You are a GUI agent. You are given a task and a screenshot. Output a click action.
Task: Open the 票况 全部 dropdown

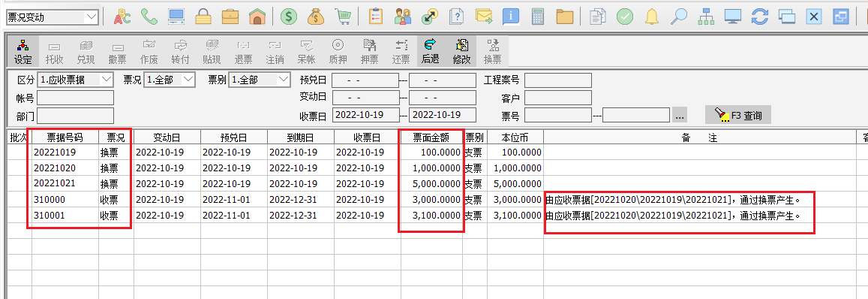coord(188,80)
